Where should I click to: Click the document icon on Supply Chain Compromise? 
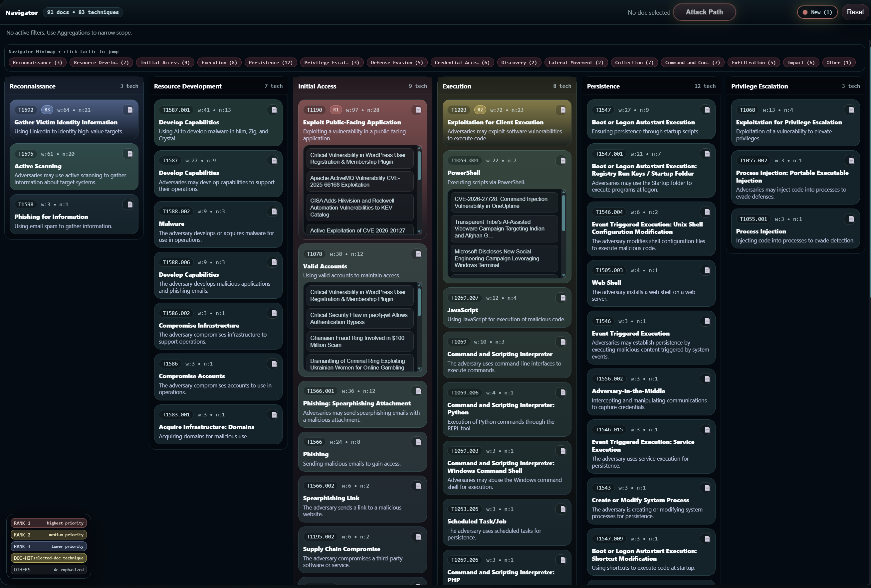click(418, 537)
